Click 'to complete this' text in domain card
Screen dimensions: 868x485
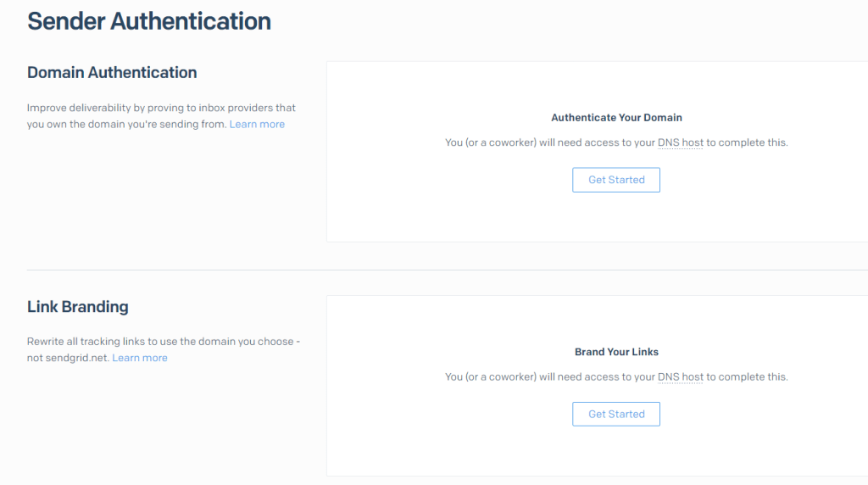[x=747, y=142]
